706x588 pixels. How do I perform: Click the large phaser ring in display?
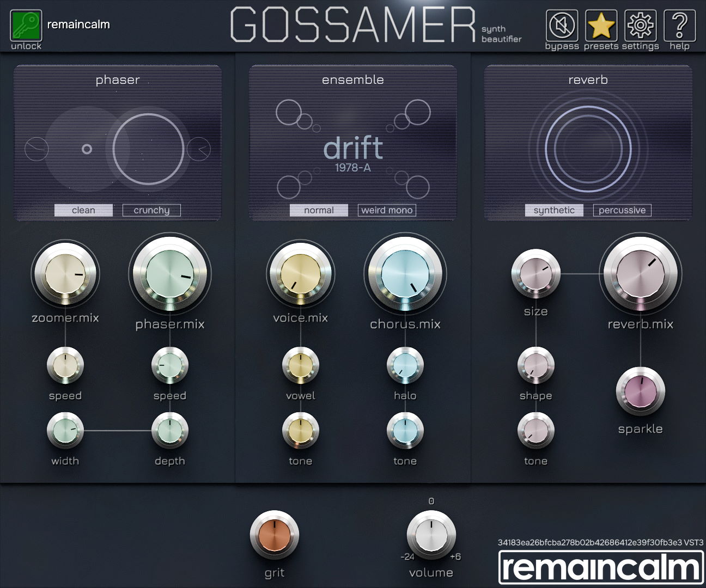coord(149,149)
